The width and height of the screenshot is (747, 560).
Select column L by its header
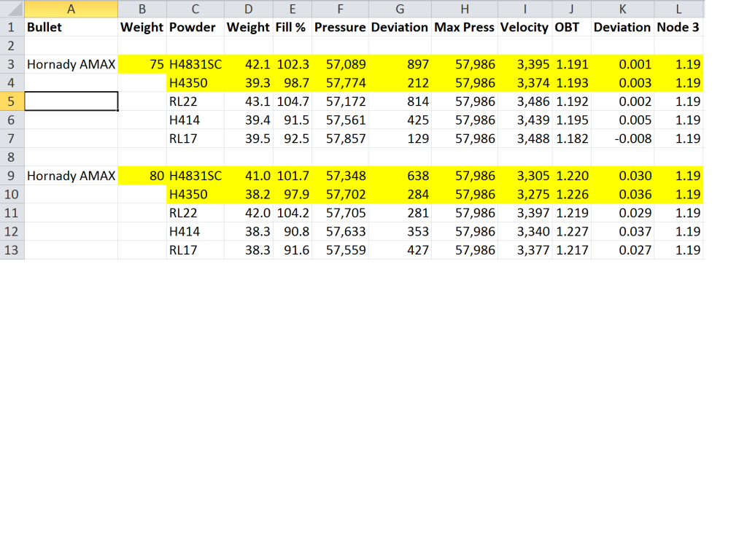pyautogui.click(x=679, y=9)
